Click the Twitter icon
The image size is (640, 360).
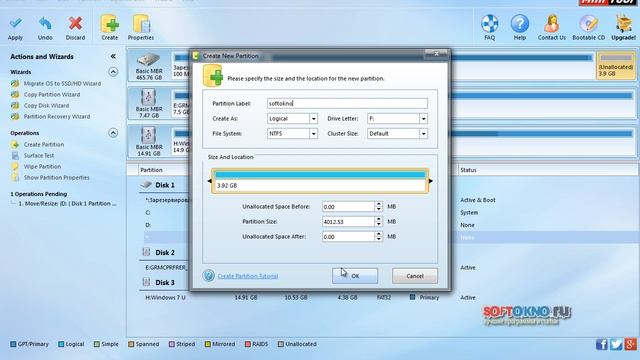pyautogui.click(x=616, y=344)
